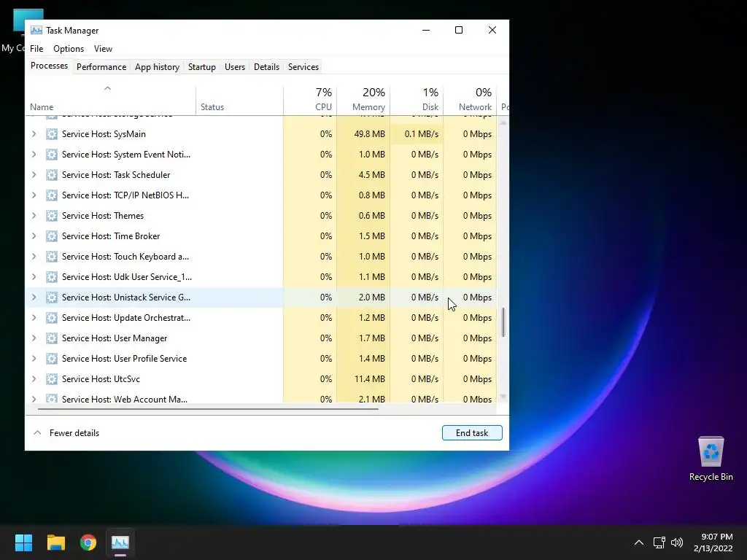747x560 pixels.
Task: Switch to the Performance tab
Action: [101, 67]
